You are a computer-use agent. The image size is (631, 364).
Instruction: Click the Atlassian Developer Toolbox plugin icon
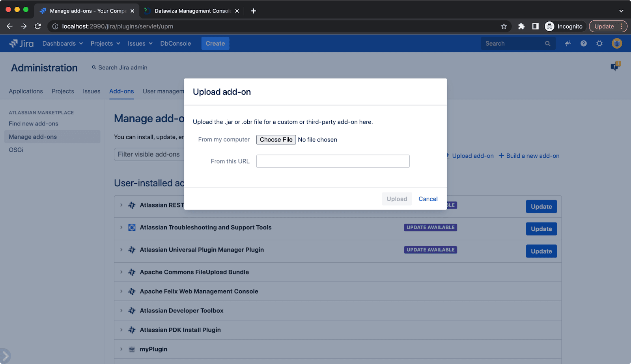click(132, 311)
